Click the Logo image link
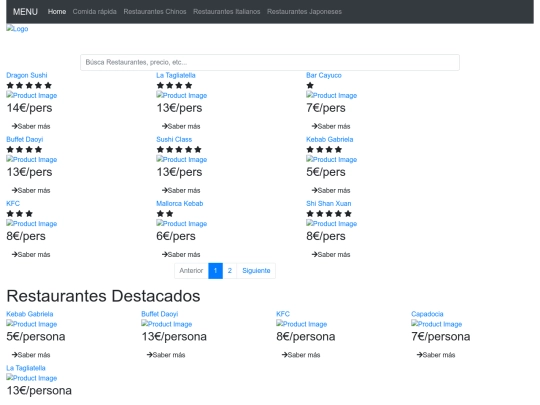 (x=17, y=29)
